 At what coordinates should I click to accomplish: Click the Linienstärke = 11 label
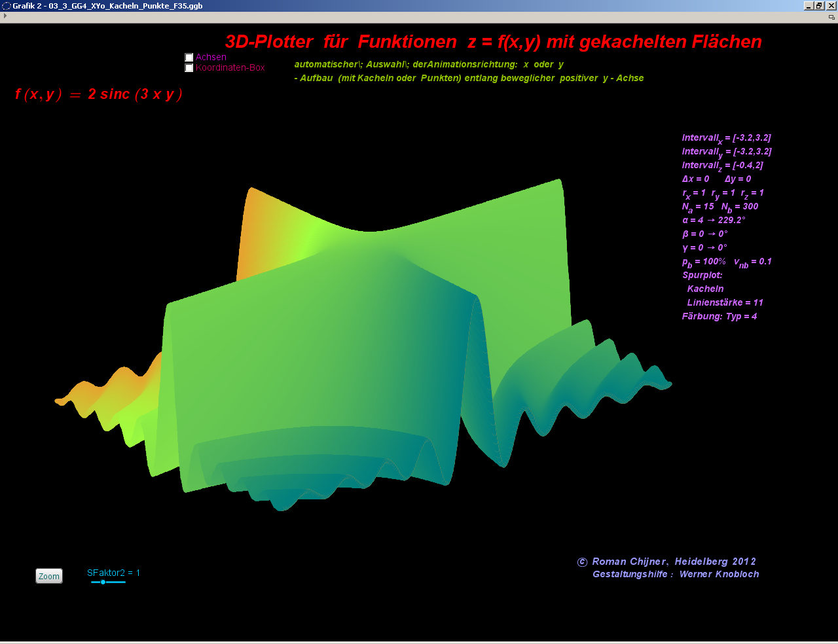pyautogui.click(x=725, y=303)
